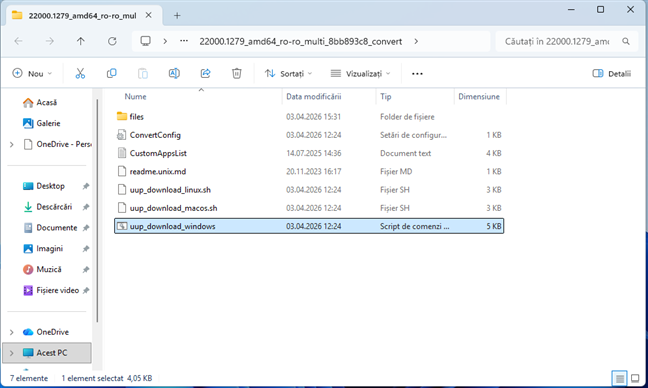Open Acasă in the navigation pane

[x=40, y=102]
